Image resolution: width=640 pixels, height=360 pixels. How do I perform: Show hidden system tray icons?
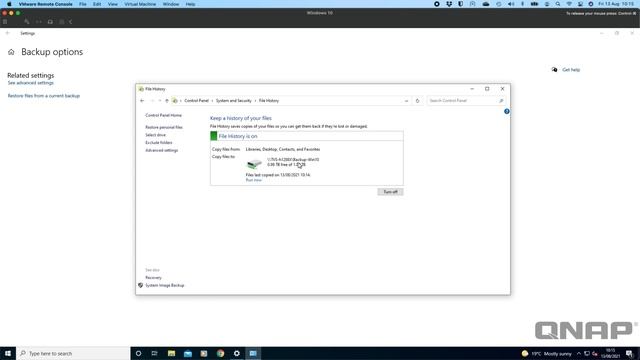tap(579, 353)
